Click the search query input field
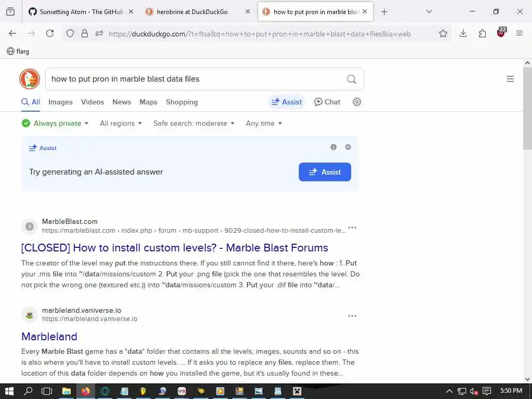Image resolution: width=532 pixels, height=399 pixels. click(197, 79)
